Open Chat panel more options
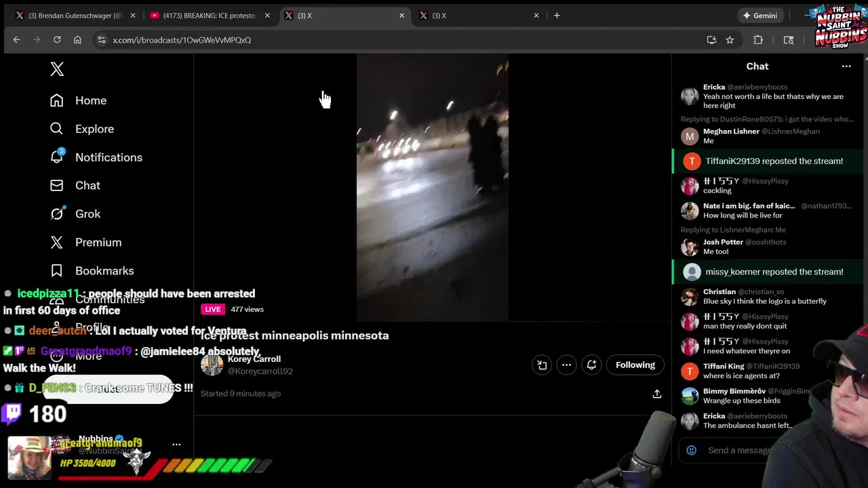Image resolution: width=868 pixels, height=488 pixels. point(846,66)
